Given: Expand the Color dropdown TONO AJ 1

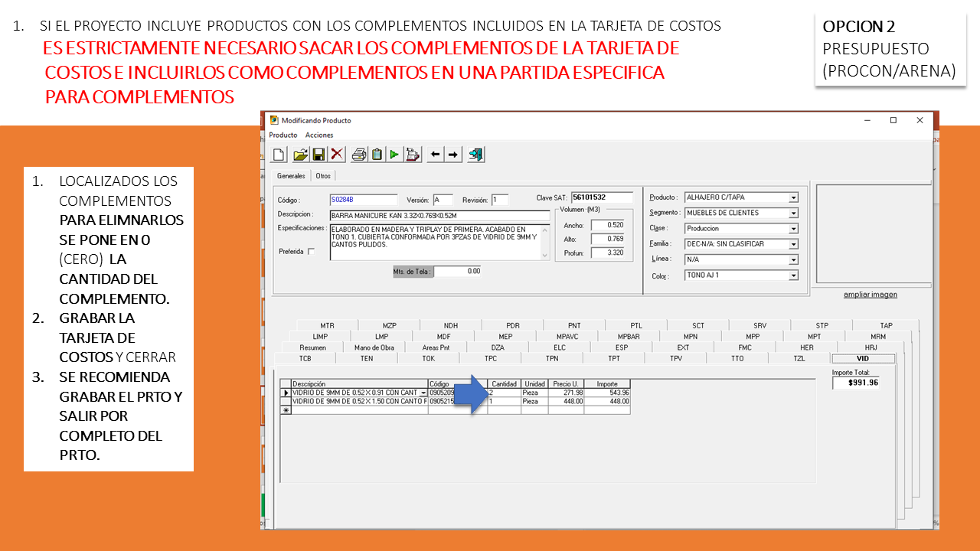Looking at the screenshot, I should (793, 275).
